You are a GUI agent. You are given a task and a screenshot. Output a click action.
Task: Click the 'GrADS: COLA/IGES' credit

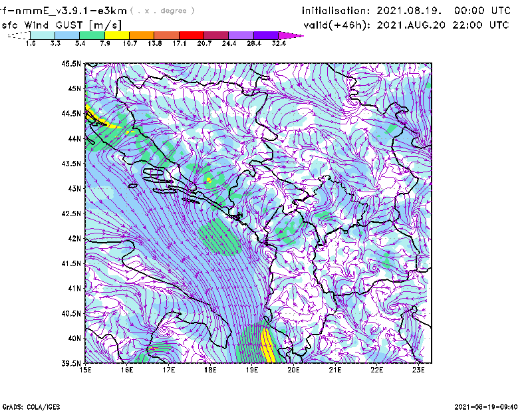click(x=31, y=407)
